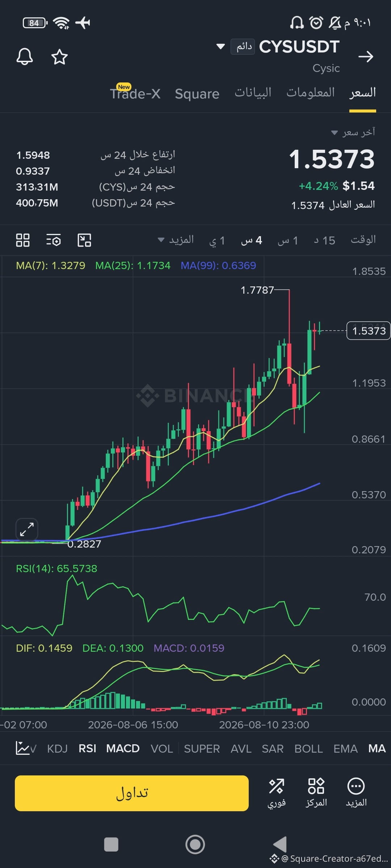Tap the MA(7) indicator value label
The height and width of the screenshot is (868, 391).
(x=51, y=265)
